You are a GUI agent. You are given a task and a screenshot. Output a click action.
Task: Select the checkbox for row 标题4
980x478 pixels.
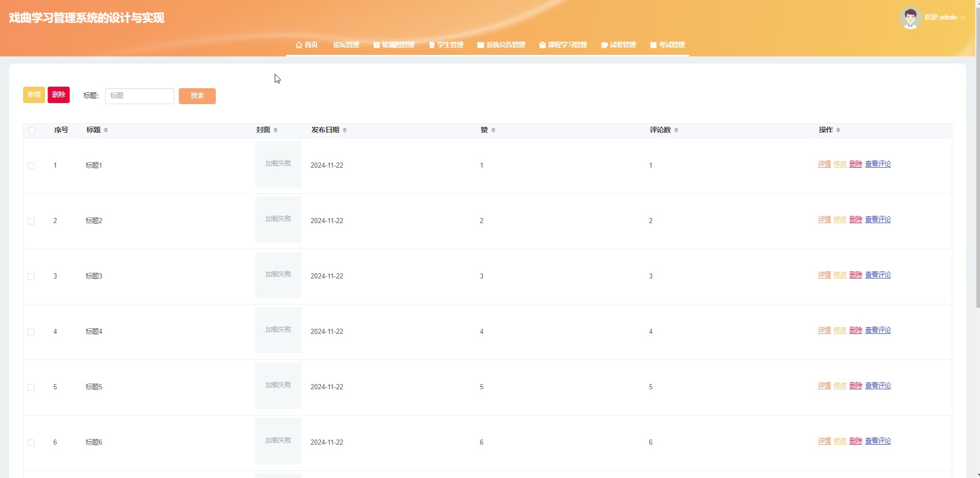[31, 332]
